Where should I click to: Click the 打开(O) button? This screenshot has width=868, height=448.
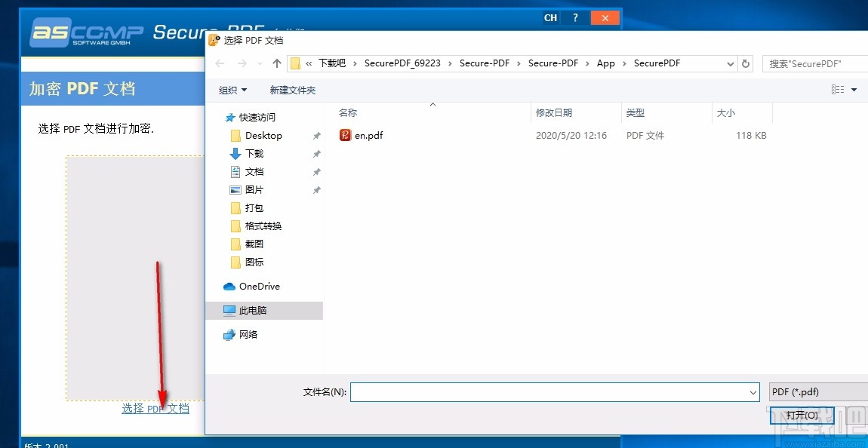pyautogui.click(x=802, y=416)
